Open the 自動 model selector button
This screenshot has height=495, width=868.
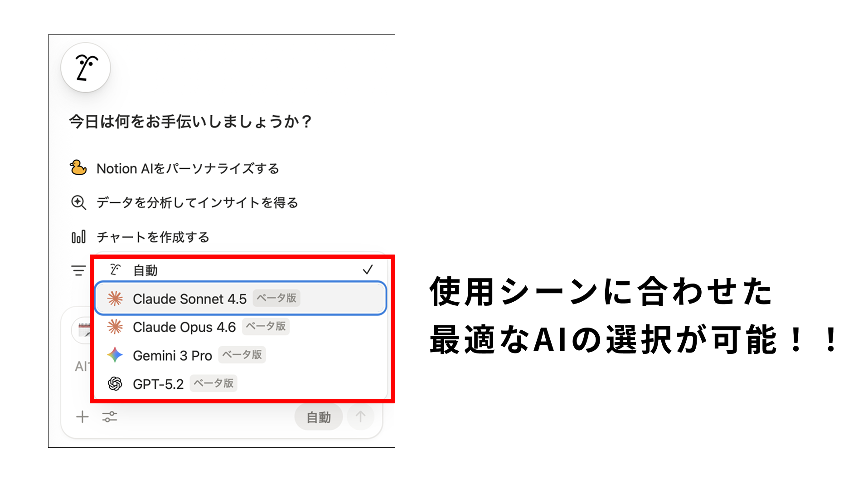coord(319,417)
